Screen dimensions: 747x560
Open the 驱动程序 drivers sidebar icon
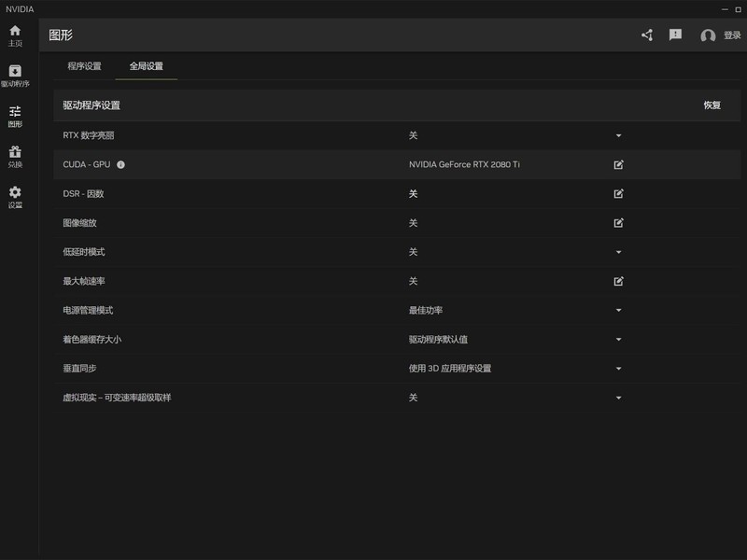click(x=15, y=77)
